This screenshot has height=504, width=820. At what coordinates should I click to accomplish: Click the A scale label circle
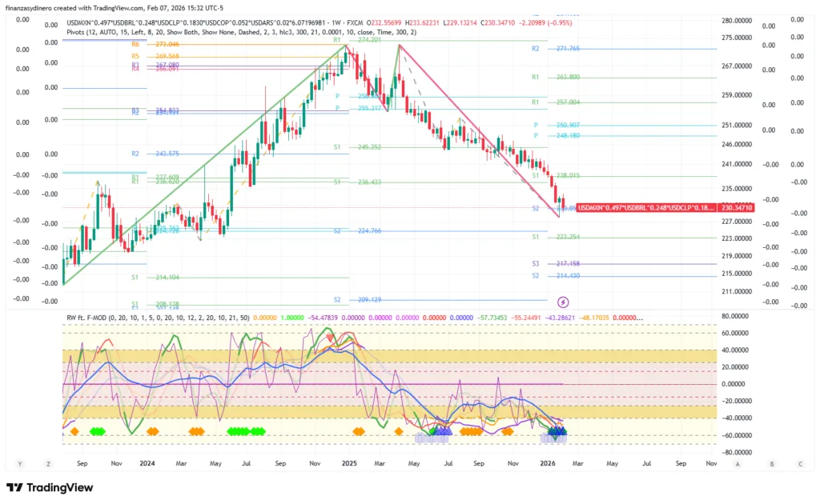click(x=738, y=463)
